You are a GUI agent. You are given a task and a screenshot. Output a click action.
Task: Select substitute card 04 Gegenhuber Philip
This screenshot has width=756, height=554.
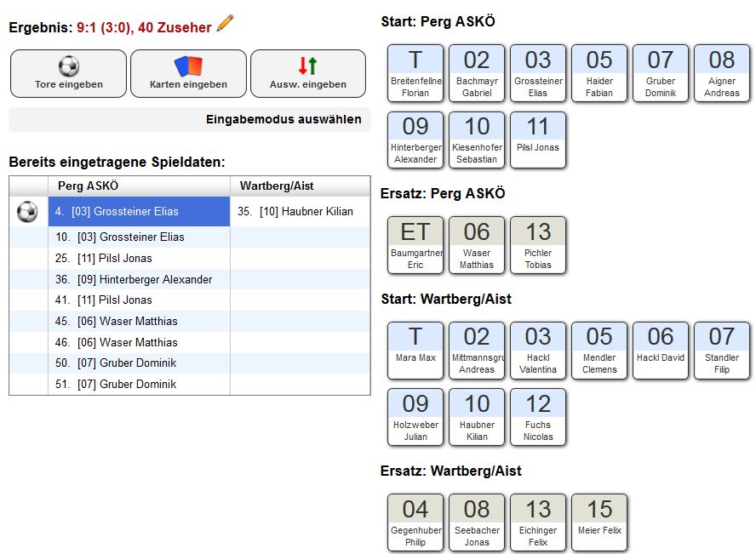click(x=415, y=523)
